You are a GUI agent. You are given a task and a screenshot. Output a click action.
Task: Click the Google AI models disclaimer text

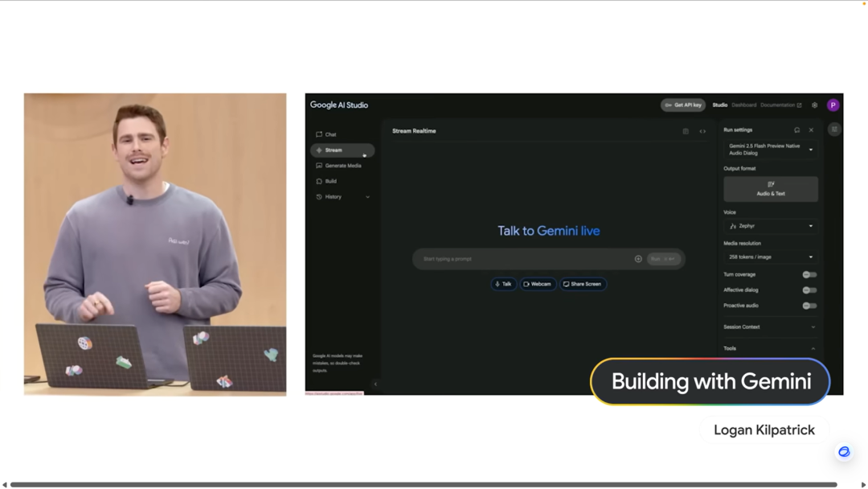(338, 364)
